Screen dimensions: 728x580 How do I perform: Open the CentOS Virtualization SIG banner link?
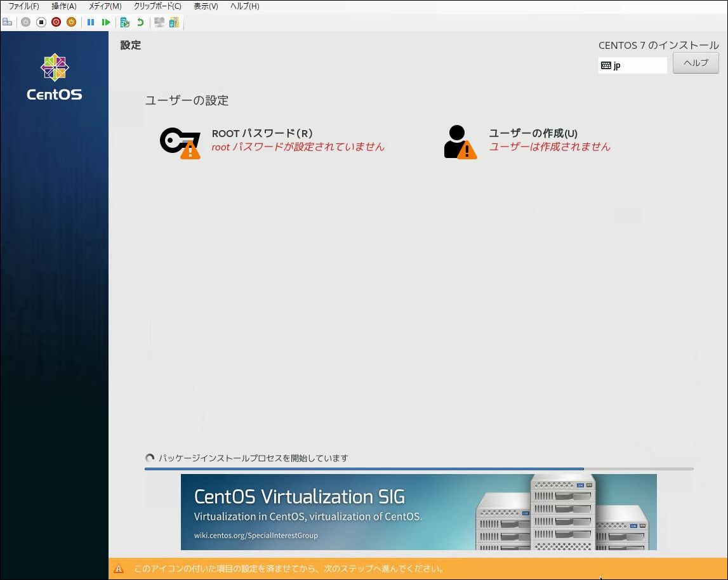pos(419,511)
